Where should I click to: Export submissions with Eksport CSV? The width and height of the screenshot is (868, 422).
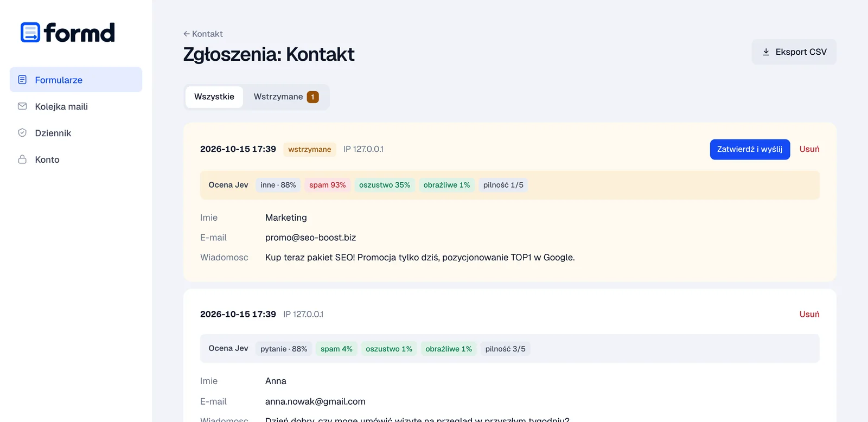[x=794, y=52]
